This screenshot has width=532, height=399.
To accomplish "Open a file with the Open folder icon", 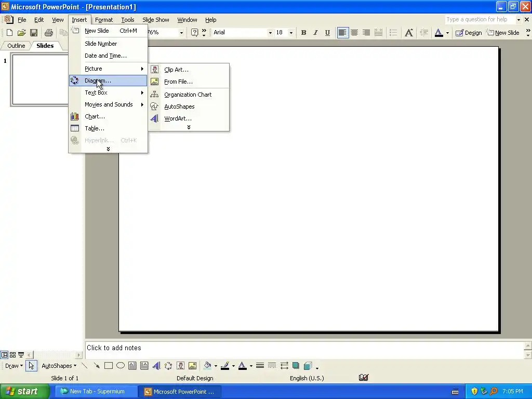I will coord(22,33).
